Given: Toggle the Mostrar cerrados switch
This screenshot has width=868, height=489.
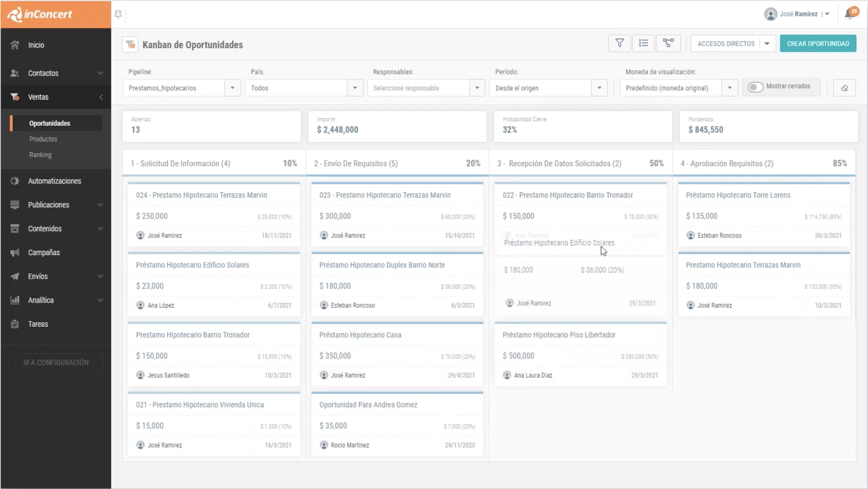Looking at the screenshot, I should coord(755,87).
